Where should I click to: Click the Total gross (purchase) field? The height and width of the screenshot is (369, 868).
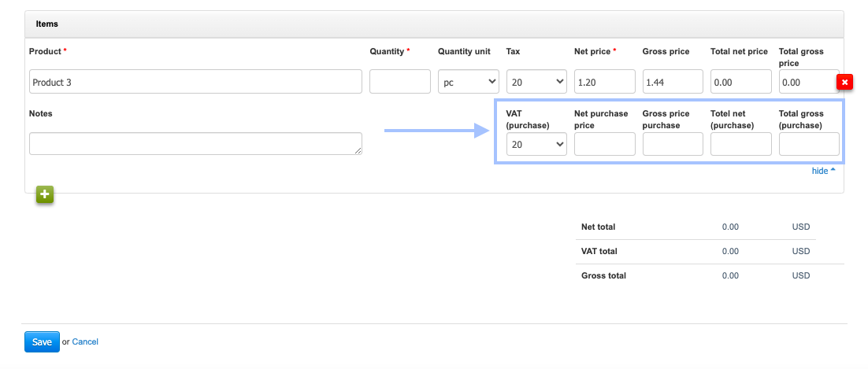click(809, 144)
